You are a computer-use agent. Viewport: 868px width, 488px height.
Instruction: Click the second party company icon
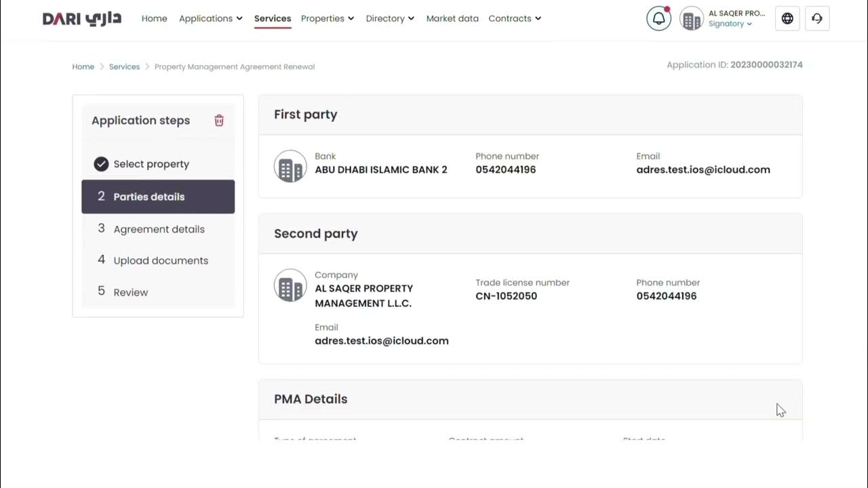[290, 285]
